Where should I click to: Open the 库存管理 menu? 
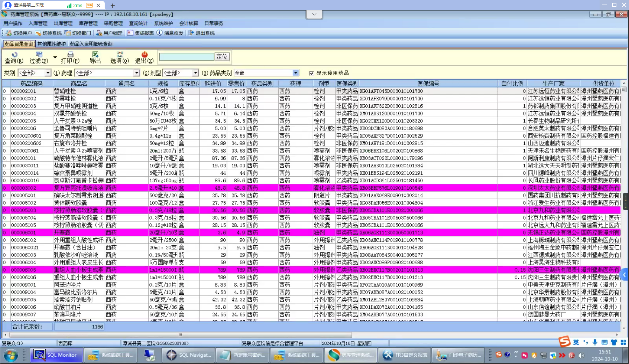point(88,23)
